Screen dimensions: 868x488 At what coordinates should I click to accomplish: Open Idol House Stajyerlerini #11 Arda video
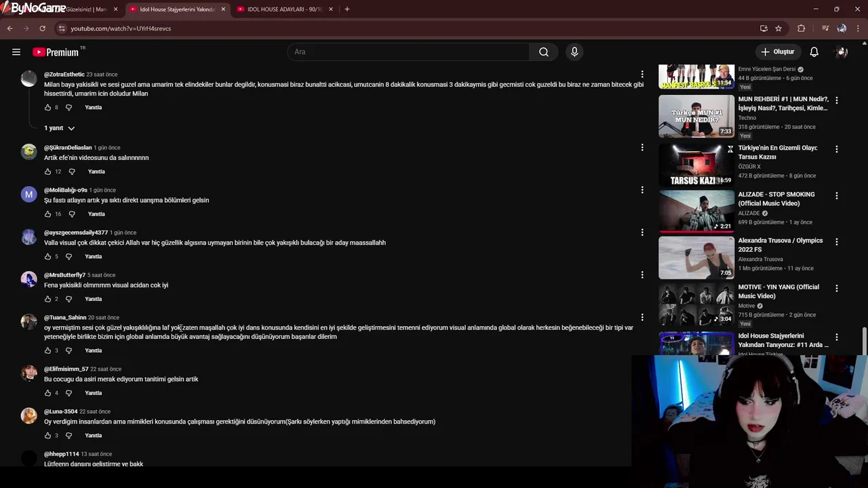(x=783, y=340)
